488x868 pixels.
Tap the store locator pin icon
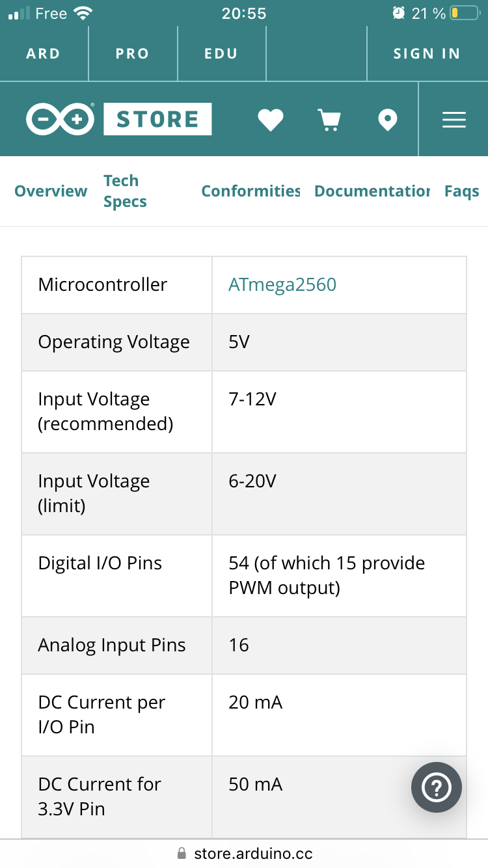(388, 120)
